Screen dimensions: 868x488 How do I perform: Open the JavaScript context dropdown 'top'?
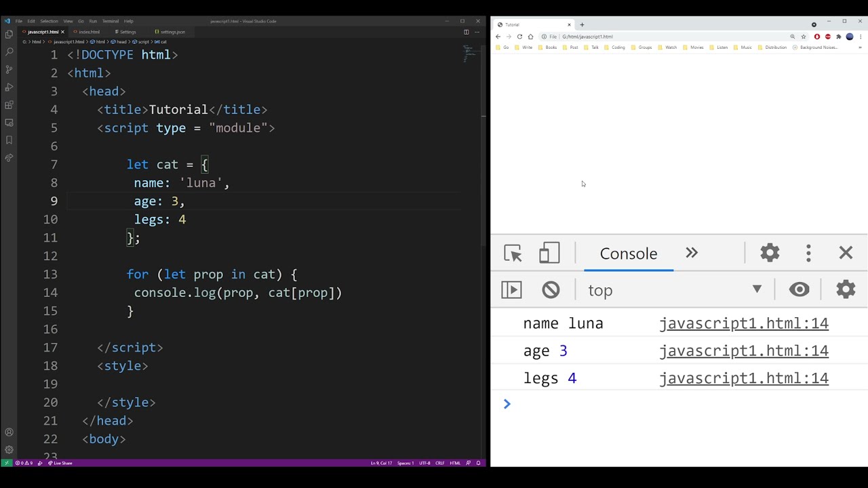click(674, 290)
